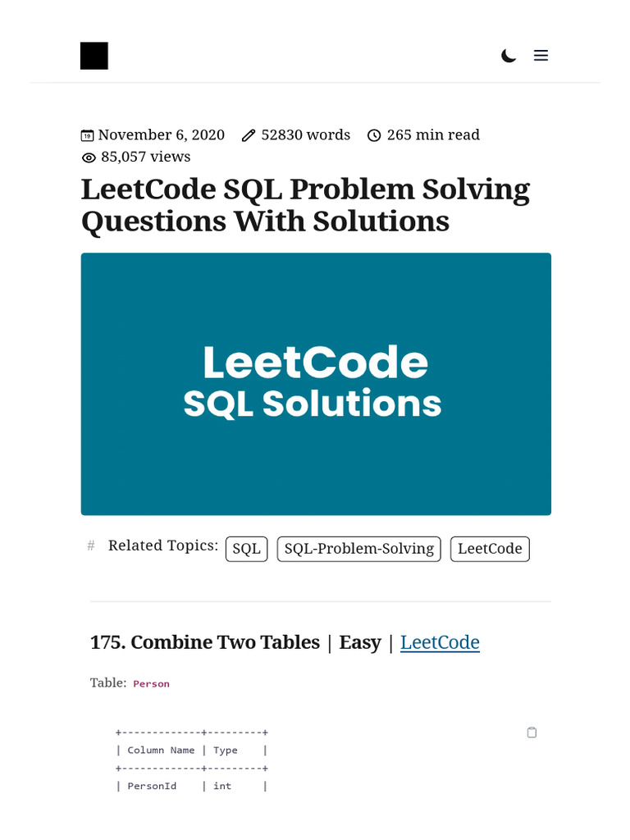This screenshot has height=840, width=630.
Task: Click the 175. Combine Two Tables heading
Action: (205, 642)
